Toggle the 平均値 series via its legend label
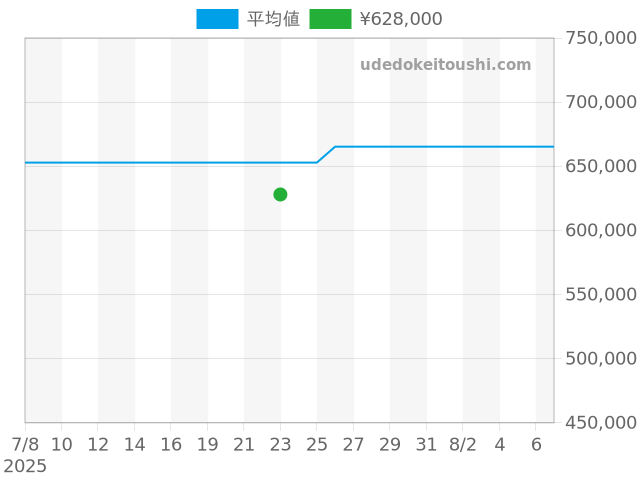 pos(273,19)
